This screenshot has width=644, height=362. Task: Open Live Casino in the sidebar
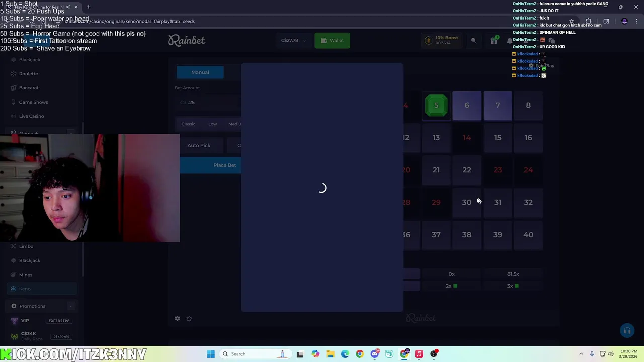coord(31,116)
